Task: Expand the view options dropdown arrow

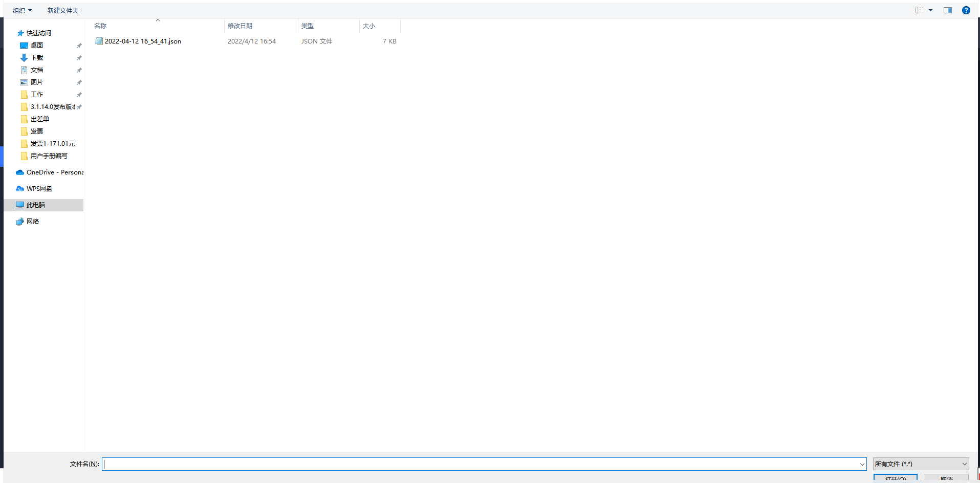Action: (930, 10)
